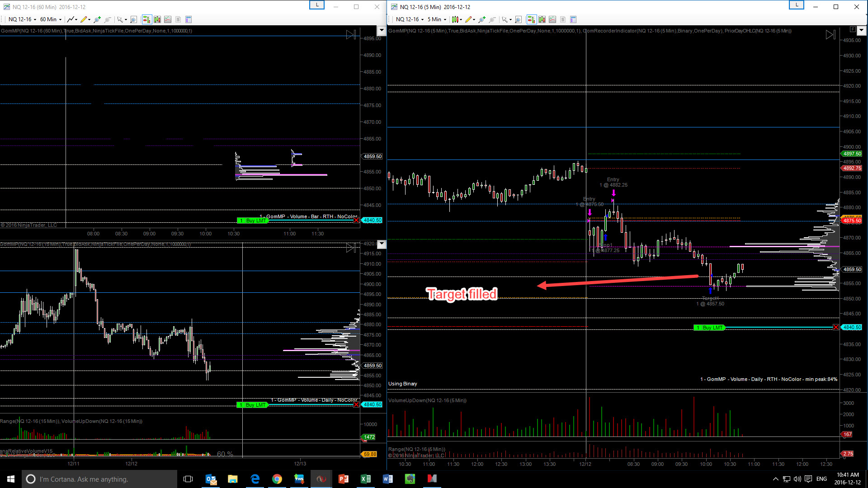Screen dimensions: 868x488
Task: Cancel Buy LMT order in 5 Min chart
Action: tap(836, 328)
